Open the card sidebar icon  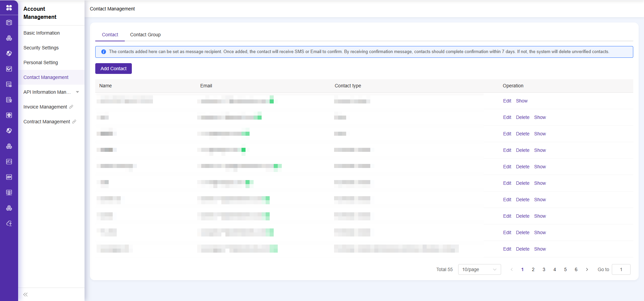pyautogui.click(x=9, y=177)
